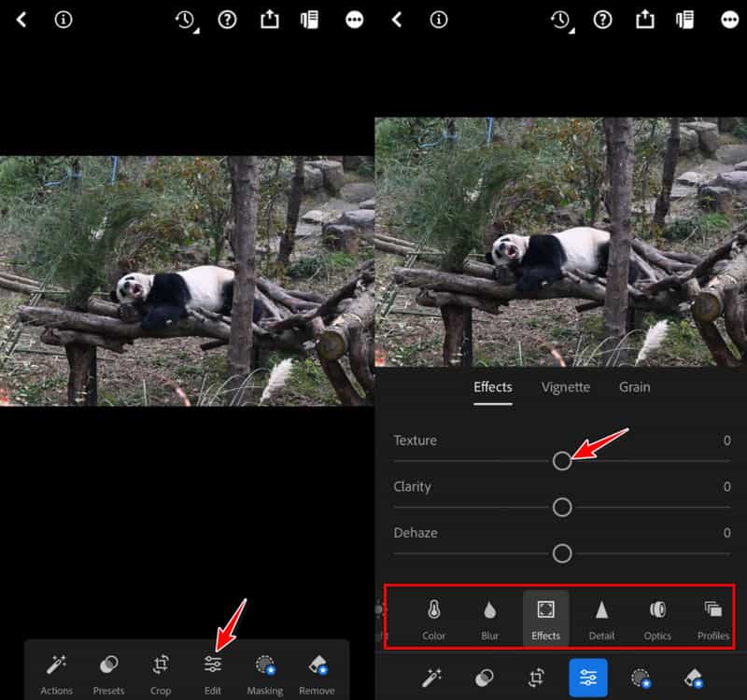Open the Blur tool
Viewport: 747px width, 700px height.
click(x=489, y=616)
